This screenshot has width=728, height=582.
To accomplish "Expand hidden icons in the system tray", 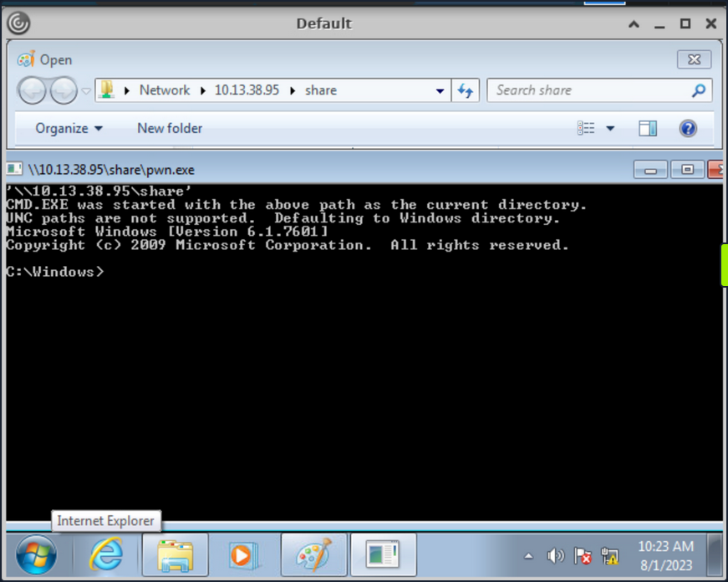I will pyautogui.click(x=529, y=554).
